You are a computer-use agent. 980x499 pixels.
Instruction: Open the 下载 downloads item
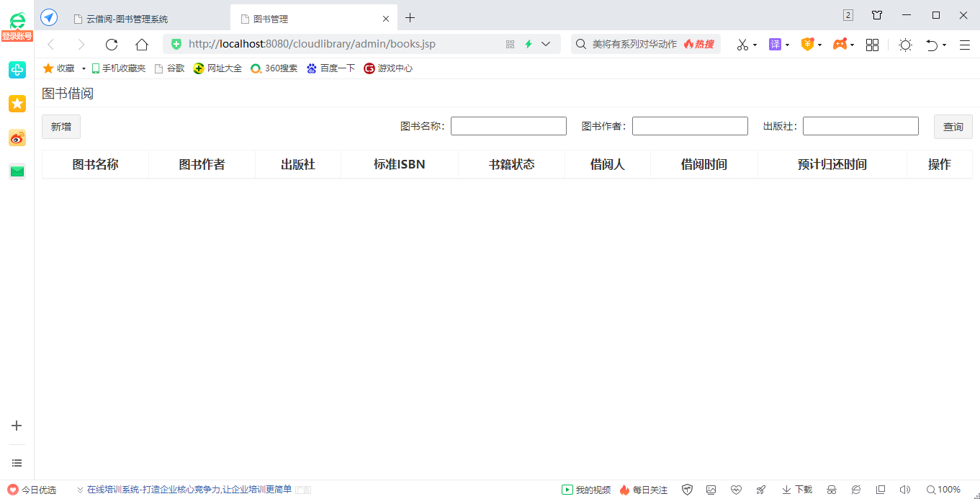(797, 490)
